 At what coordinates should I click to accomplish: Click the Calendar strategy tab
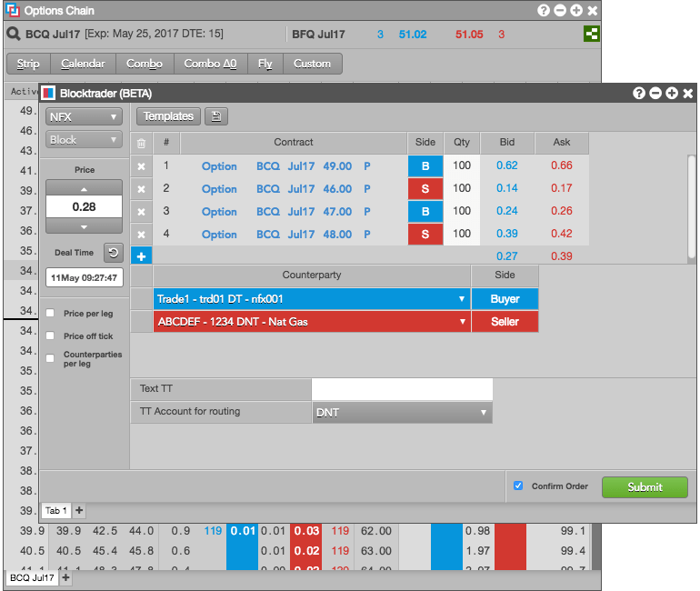point(83,64)
